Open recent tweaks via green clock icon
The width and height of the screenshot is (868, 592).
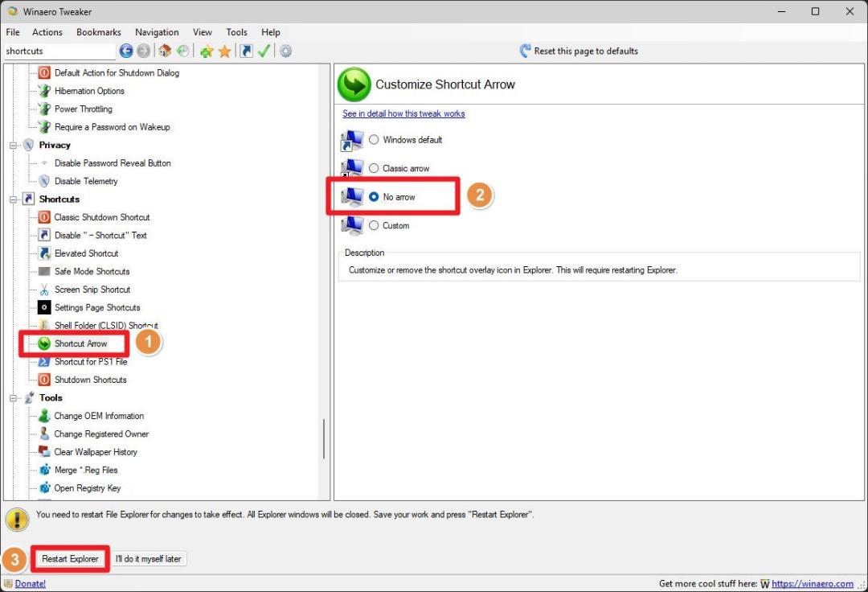(182, 51)
